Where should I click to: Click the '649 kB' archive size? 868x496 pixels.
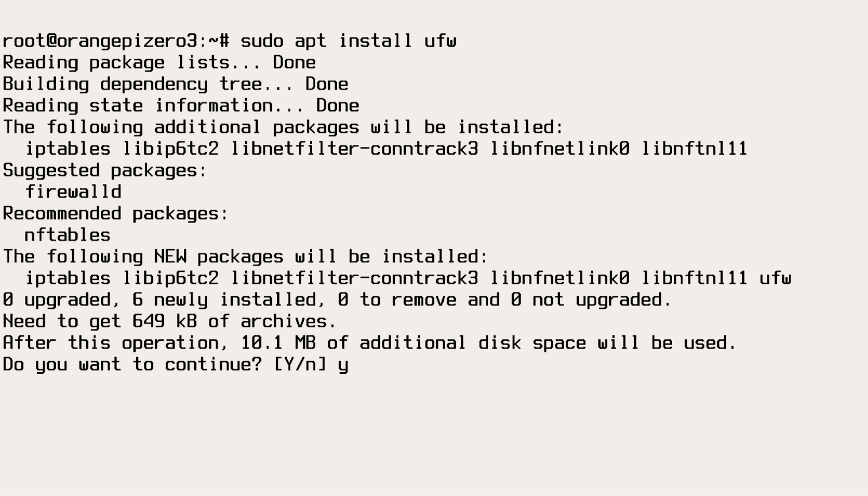164,321
